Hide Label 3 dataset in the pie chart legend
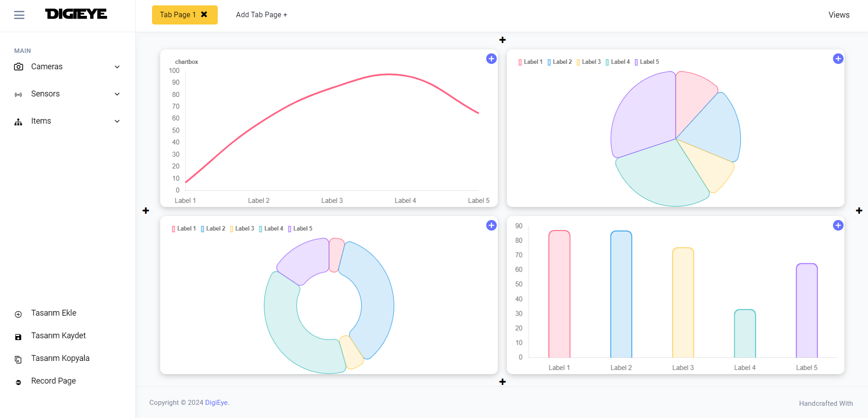Screen dimensions: 868x418 [589, 62]
